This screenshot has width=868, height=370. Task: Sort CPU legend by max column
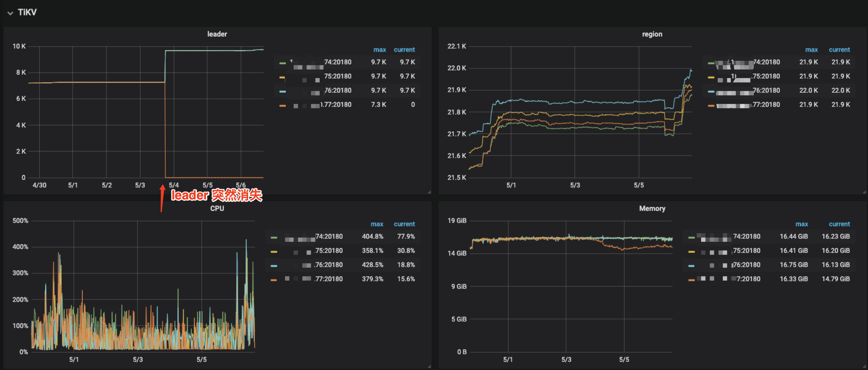377,224
